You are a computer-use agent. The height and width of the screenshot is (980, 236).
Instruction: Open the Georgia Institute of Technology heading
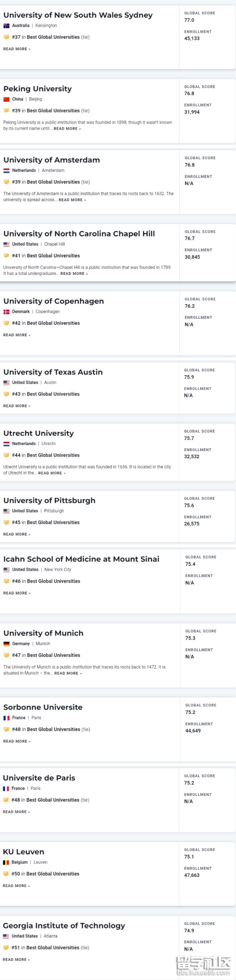tap(64, 925)
